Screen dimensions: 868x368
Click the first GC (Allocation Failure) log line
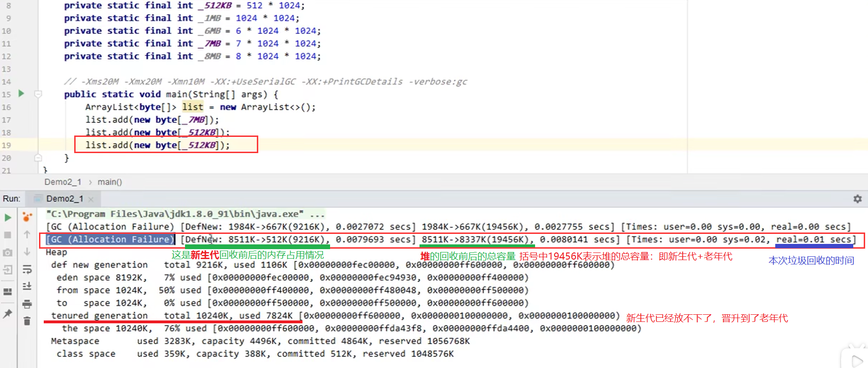pyautogui.click(x=448, y=227)
